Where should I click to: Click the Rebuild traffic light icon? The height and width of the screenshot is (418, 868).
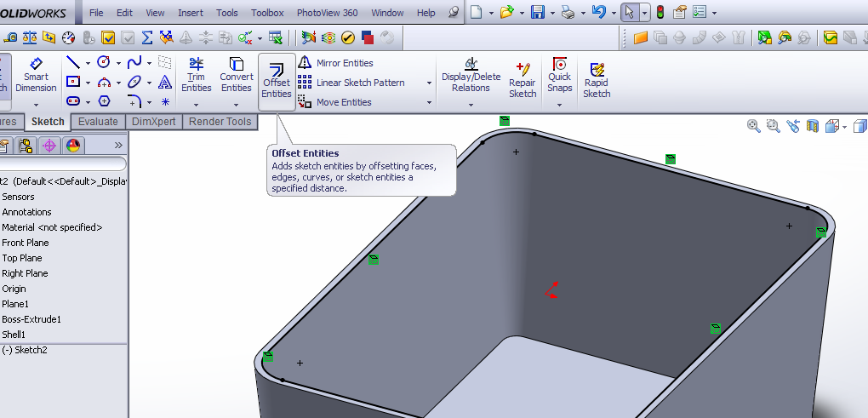660,12
